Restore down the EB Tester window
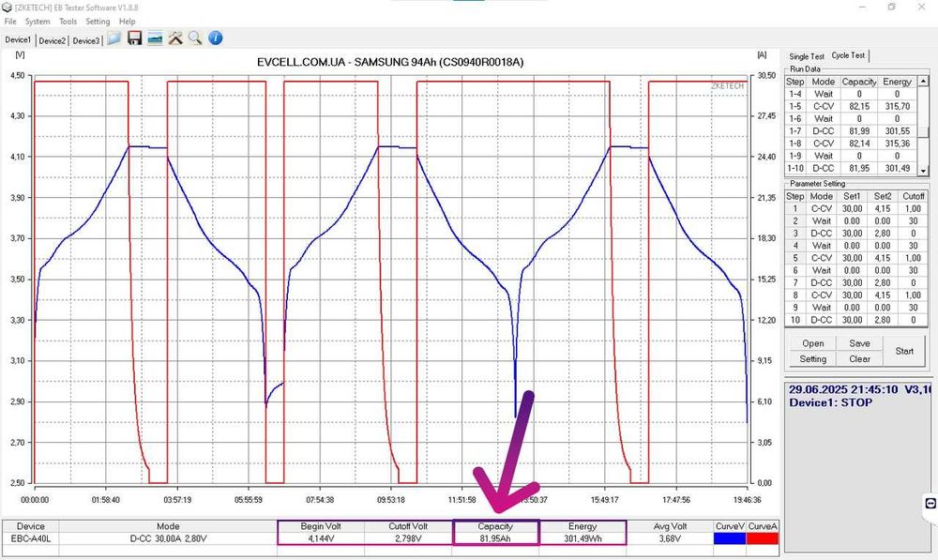Image resolution: width=938 pixels, height=560 pixels. 891,8
